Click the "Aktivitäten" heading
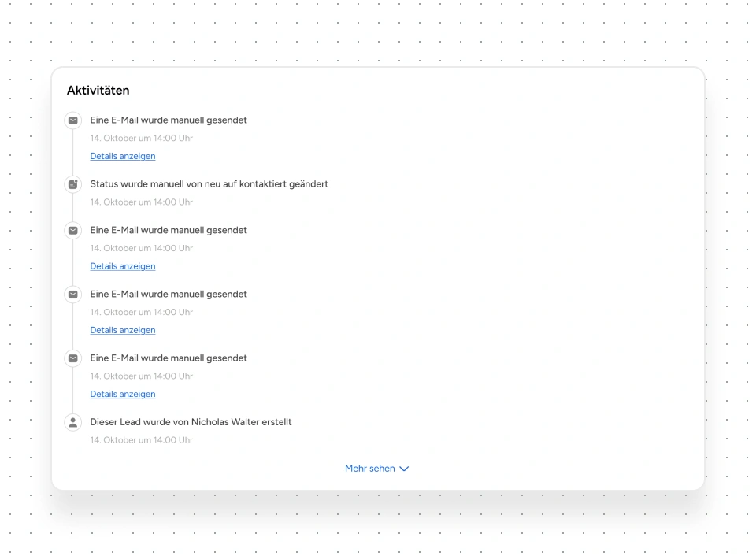756x556 pixels. pyautogui.click(x=98, y=91)
